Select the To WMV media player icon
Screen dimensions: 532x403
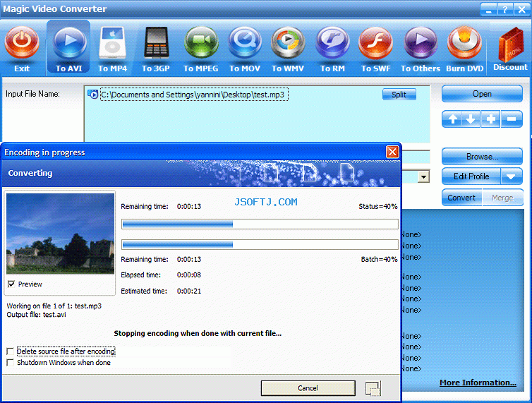coord(288,43)
